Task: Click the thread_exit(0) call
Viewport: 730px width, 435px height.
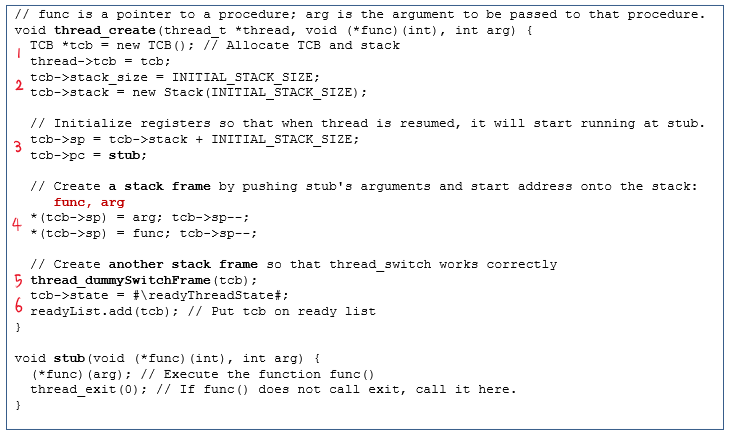Action: pos(83,389)
